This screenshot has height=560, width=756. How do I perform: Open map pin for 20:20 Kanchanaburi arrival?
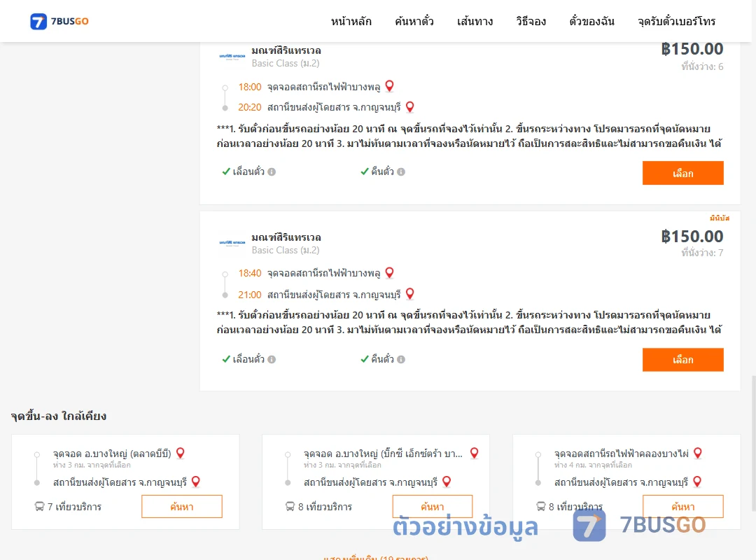click(409, 107)
